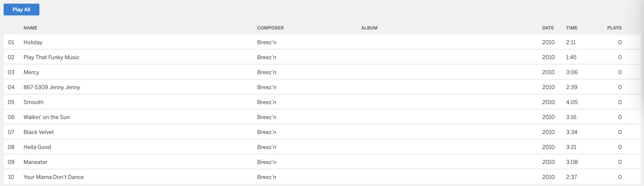Sort by the TIME column header
The height and width of the screenshot is (186, 644).
coord(572,28)
